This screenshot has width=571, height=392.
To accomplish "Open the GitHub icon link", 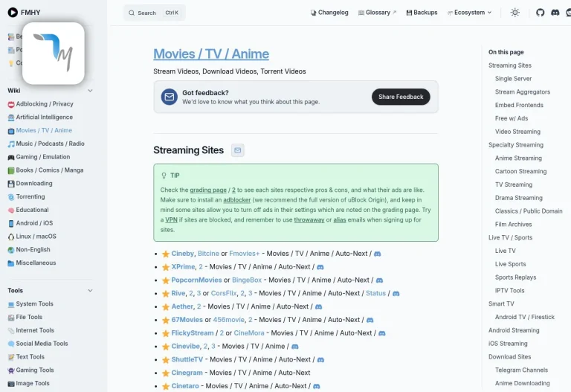I will (x=540, y=13).
